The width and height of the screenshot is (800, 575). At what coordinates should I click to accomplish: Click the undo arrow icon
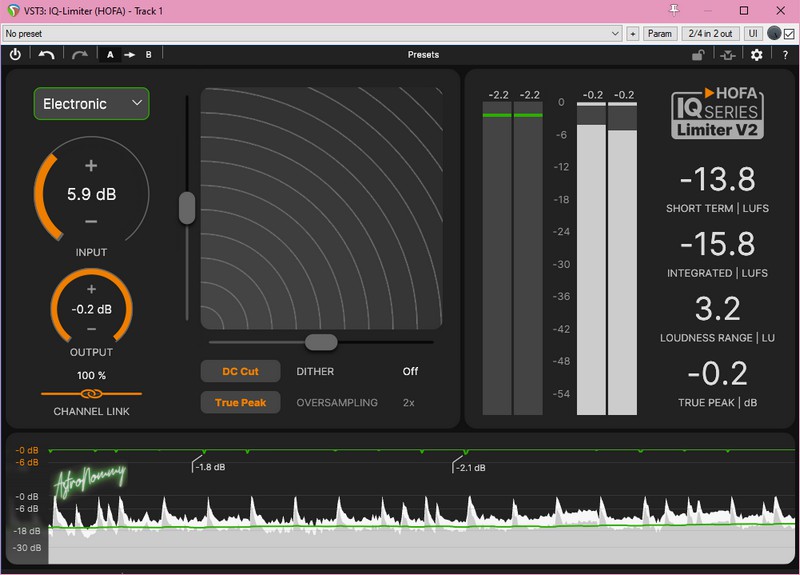46,55
